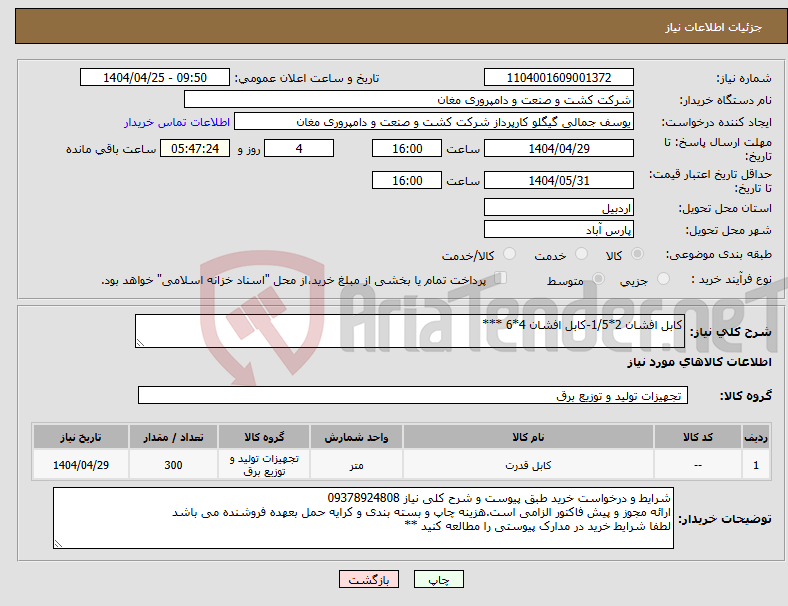Image resolution: width=788 pixels, height=606 pixels.
Task: Click the quantity cell 300
Action: (x=173, y=465)
